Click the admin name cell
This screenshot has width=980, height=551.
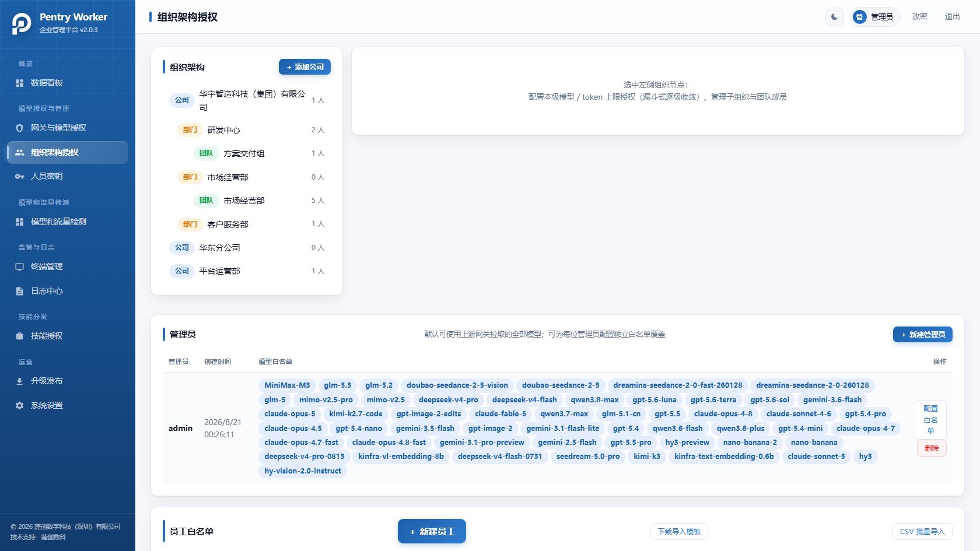[x=180, y=429]
